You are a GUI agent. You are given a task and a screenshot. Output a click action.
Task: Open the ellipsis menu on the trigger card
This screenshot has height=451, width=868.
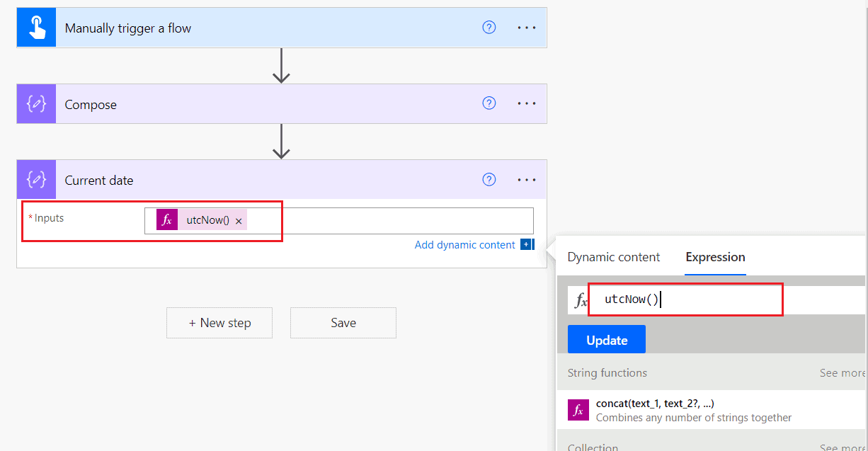[527, 27]
